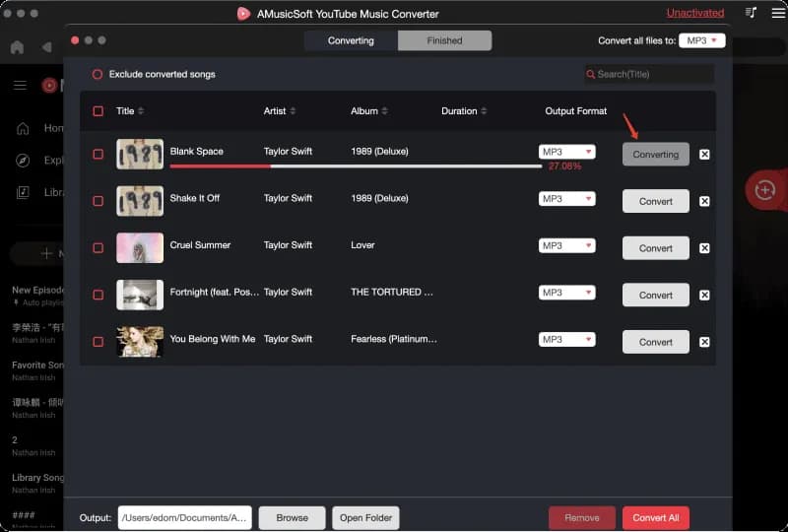788x532 pixels.
Task: Sort the list by Artist arrows
Action: [x=293, y=111]
